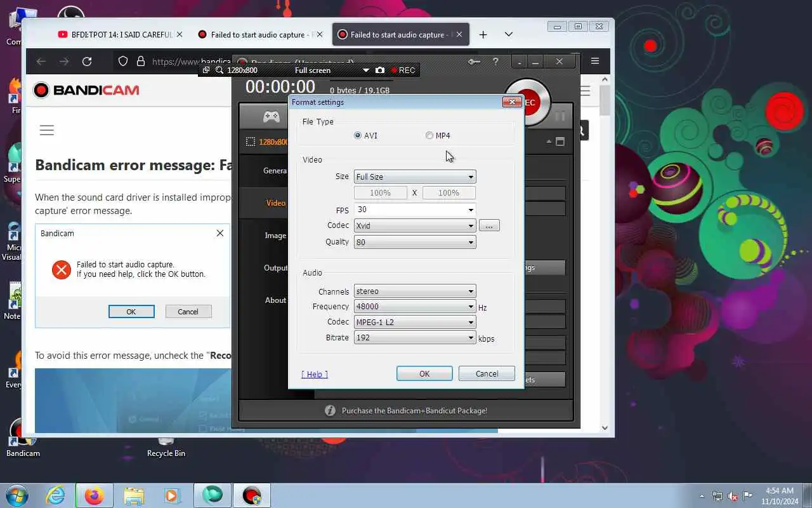Viewport: 812px width, 508px height.
Task: Click the muted volume tray icon
Action: pyautogui.click(x=733, y=496)
